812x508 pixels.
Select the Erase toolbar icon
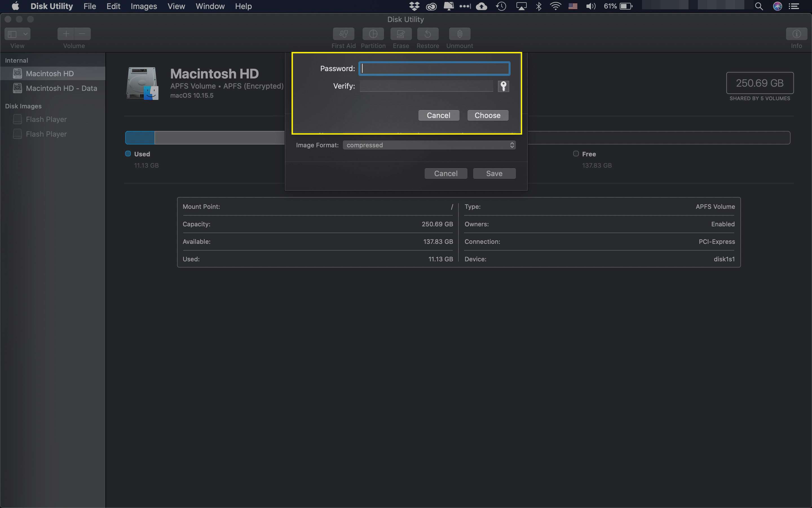(401, 34)
